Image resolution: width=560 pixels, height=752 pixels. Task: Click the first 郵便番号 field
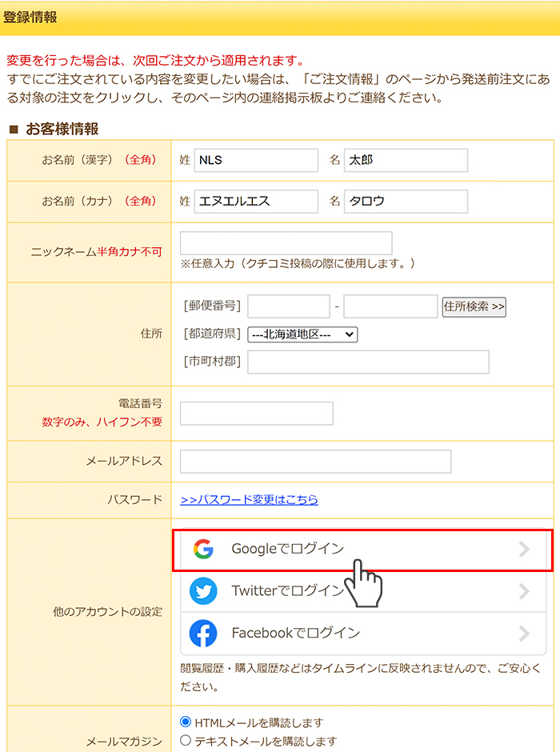click(x=289, y=306)
